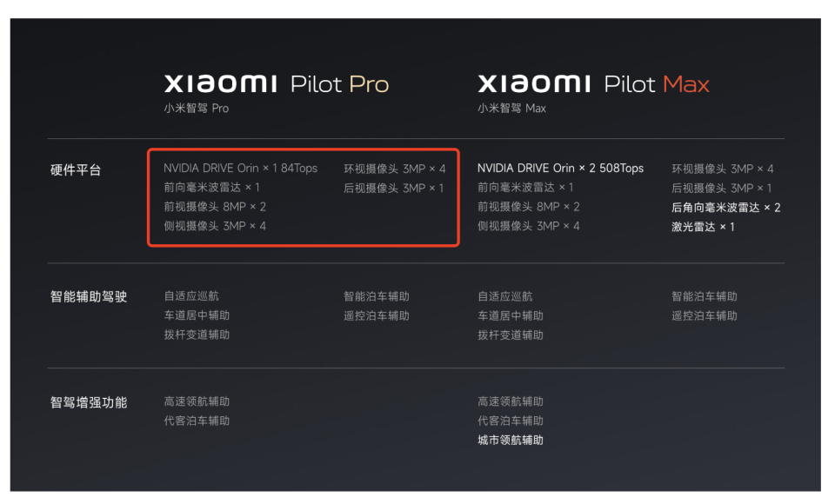Image resolution: width=835 pixels, height=504 pixels.
Task: Click 侧视摄像头 3MP × 4 under Pilot Pro
Action: click(215, 226)
